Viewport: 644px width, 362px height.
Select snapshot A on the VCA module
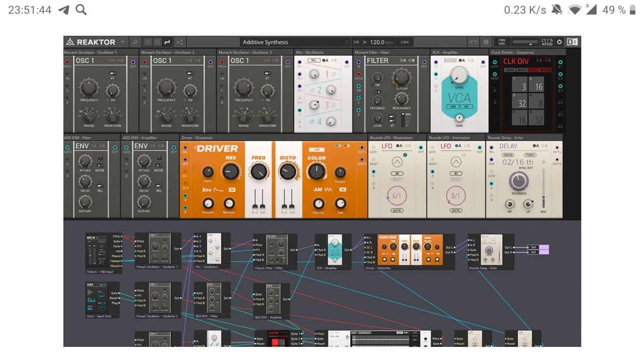(x=461, y=60)
